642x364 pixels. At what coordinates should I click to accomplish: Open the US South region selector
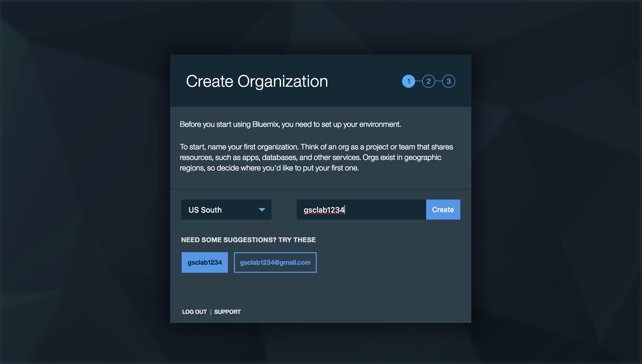coord(226,210)
